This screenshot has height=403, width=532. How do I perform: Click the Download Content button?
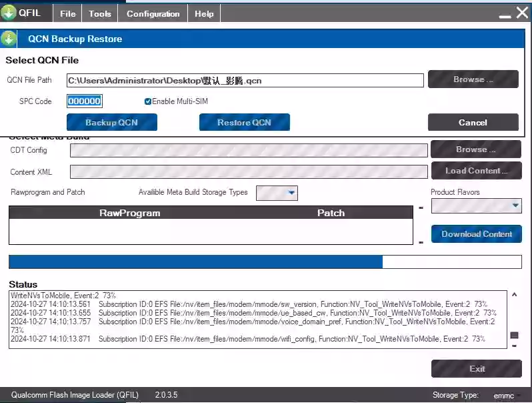click(476, 234)
